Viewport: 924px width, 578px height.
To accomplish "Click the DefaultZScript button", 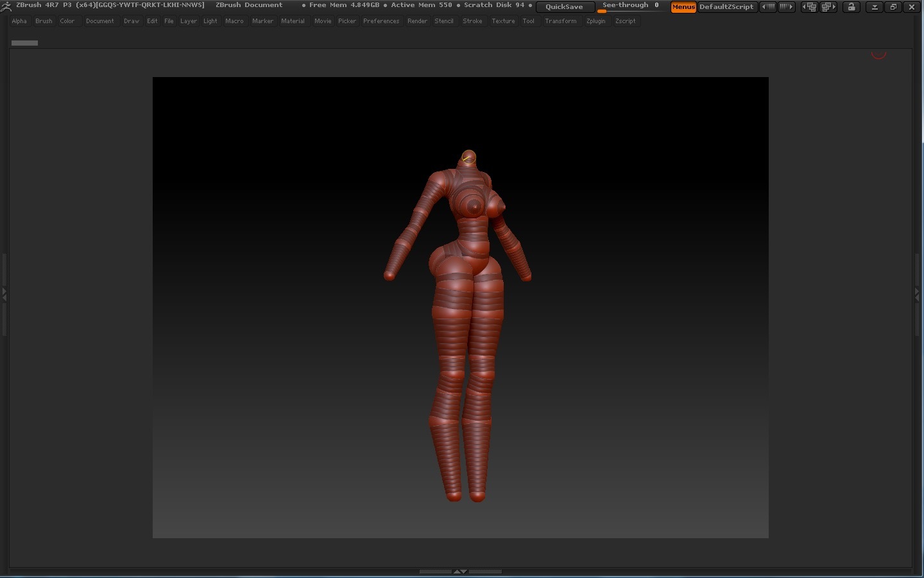I will [x=726, y=6].
